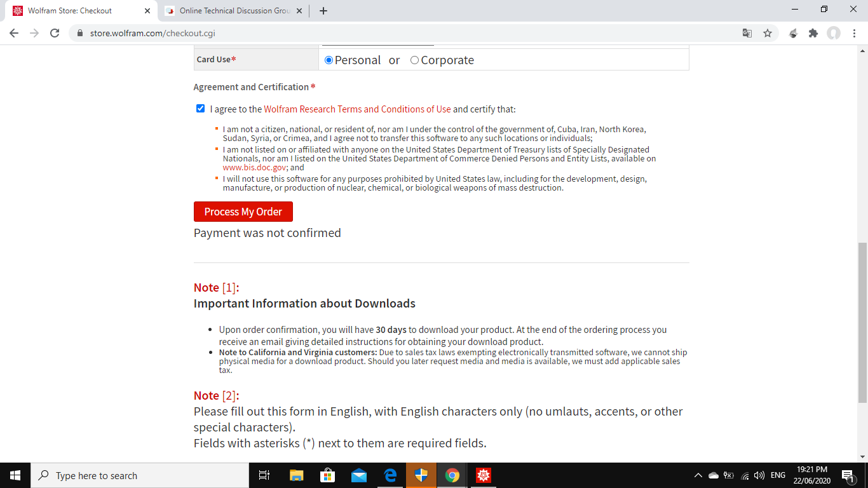
Task: Reload the checkout page
Action: click(55, 33)
